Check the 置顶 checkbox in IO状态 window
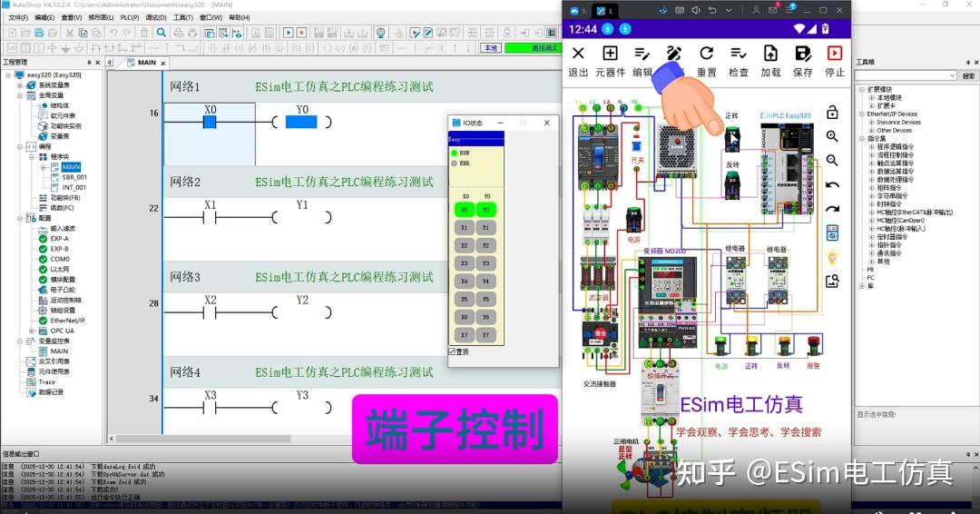980x514 pixels. pos(452,352)
